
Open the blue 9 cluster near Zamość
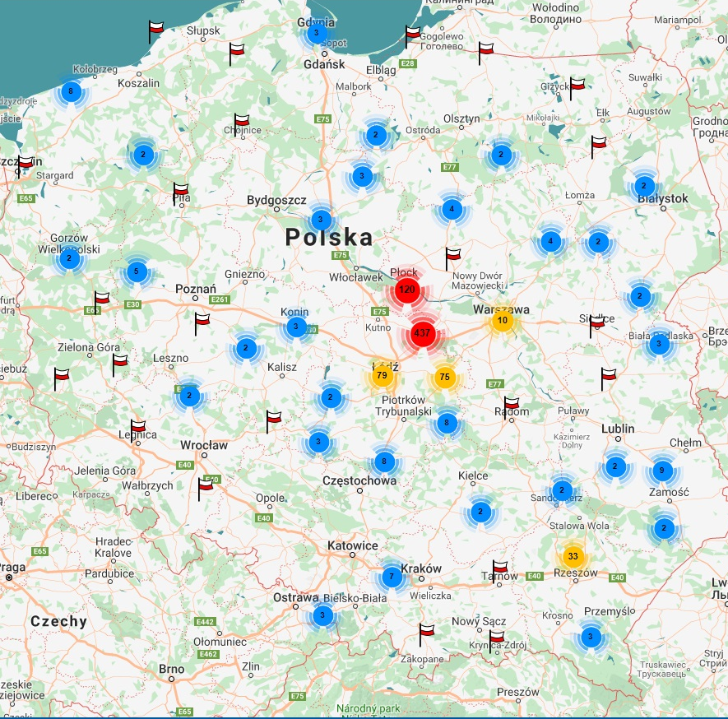point(662,471)
